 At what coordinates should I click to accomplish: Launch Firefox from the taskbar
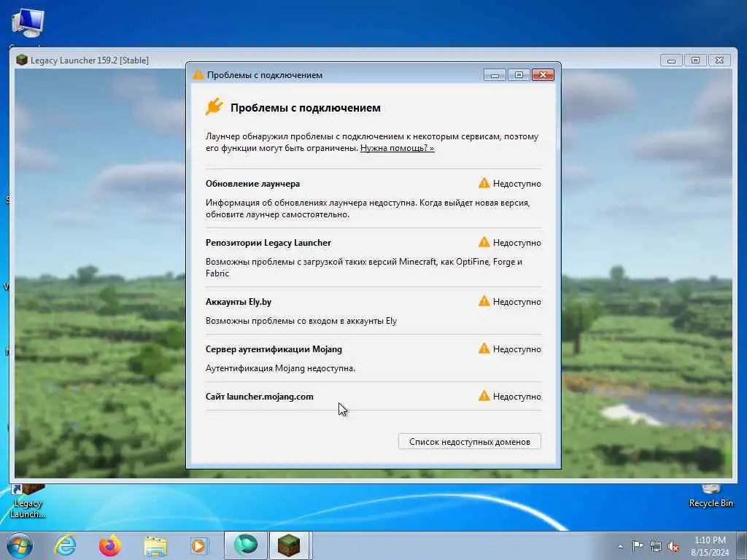pyautogui.click(x=109, y=545)
